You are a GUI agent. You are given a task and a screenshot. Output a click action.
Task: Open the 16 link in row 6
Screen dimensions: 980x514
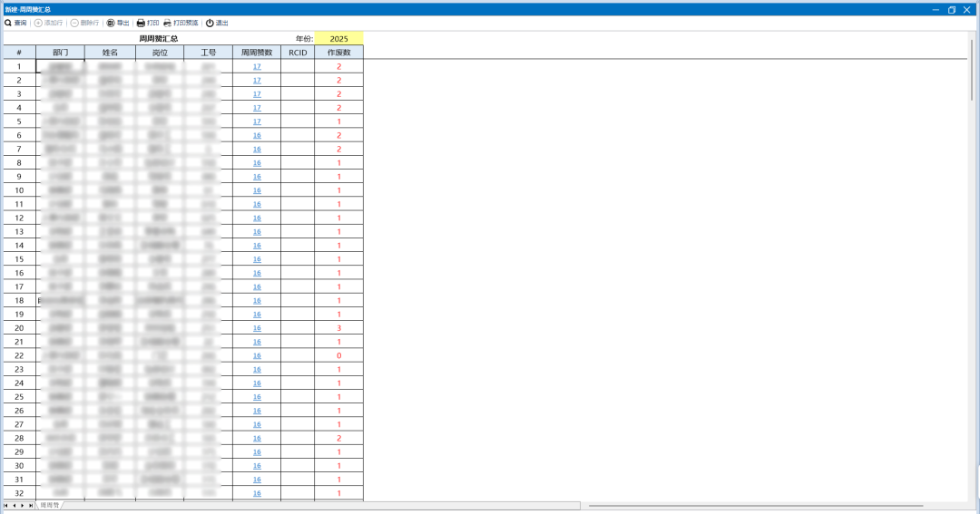257,136
